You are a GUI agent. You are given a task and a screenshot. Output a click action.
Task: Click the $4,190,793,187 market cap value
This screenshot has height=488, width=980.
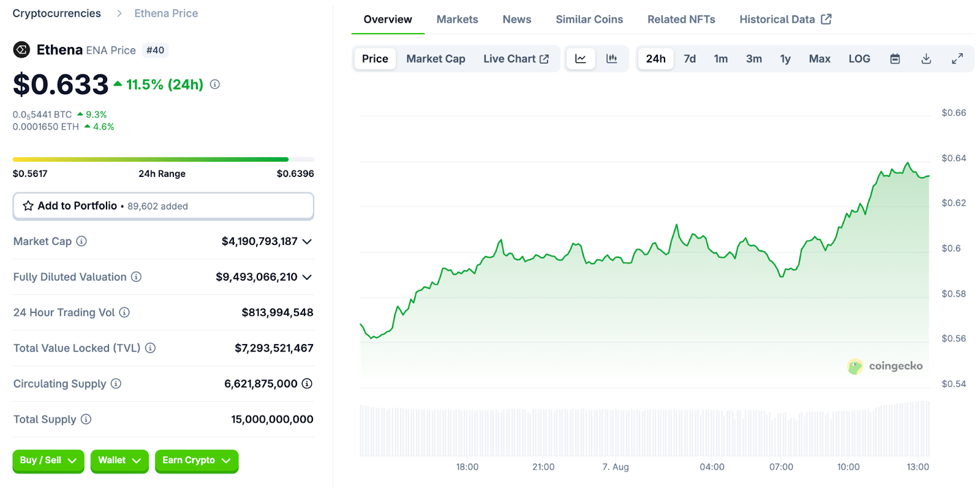click(260, 241)
